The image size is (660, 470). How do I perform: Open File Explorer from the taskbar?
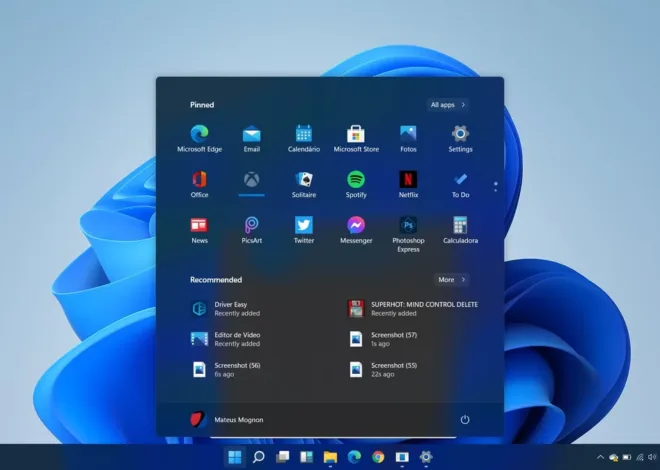(x=330, y=457)
